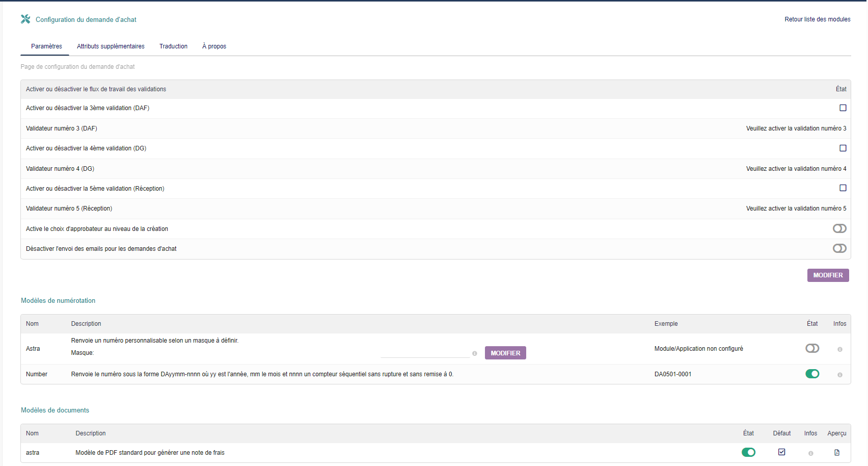Open info icon for Astra numbering model
The image size is (868, 466).
click(840, 349)
